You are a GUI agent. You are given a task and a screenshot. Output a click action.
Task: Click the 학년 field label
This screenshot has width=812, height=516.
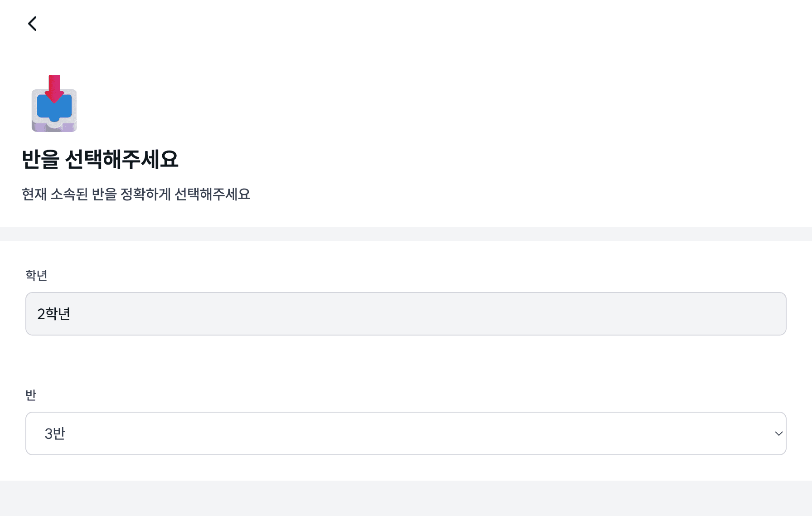[36, 275]
